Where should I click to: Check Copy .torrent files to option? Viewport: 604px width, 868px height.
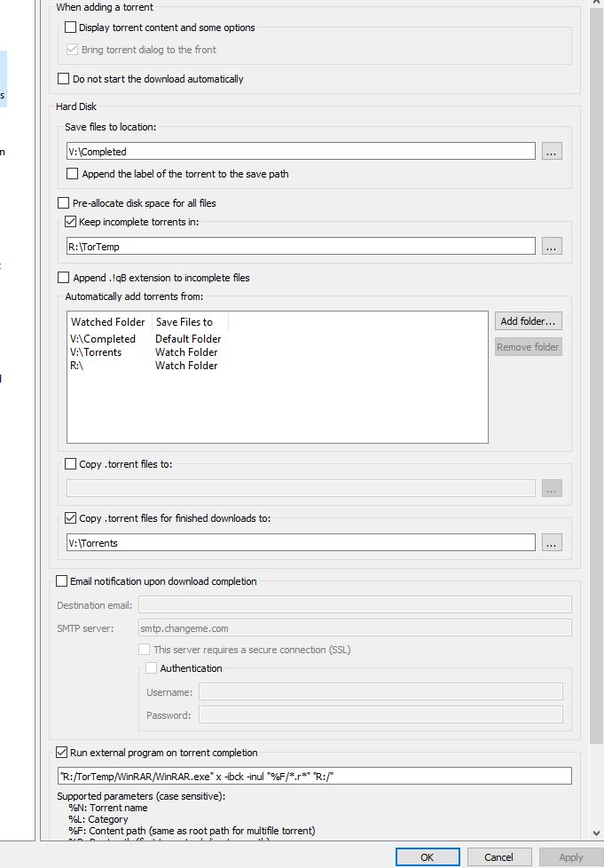pos(70,464)
